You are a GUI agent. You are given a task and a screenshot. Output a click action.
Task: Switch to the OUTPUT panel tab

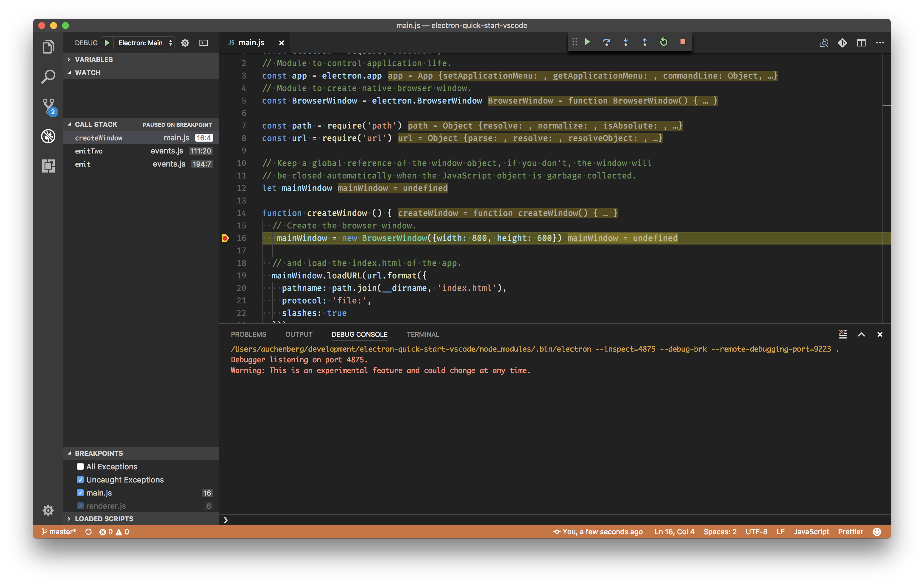click(299, 334)
